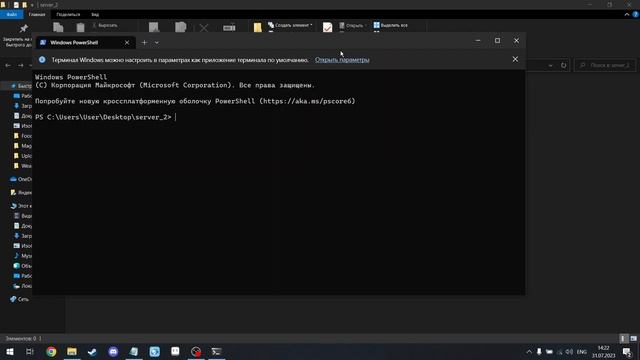Image resolution: width=640 pixels, height=360 pixels.
Task: Click 'Вырезать' in Explorer ribbon
Action: (105, 25)
